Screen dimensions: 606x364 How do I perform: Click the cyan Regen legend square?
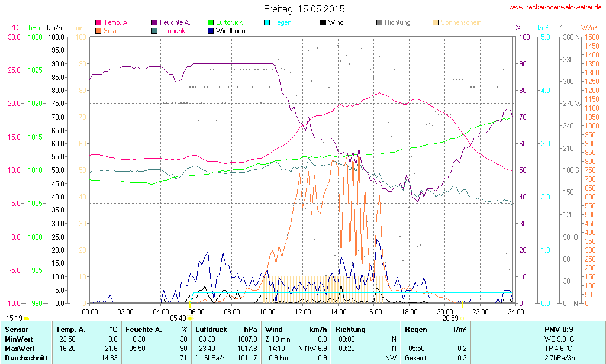[x=267, y=22]
